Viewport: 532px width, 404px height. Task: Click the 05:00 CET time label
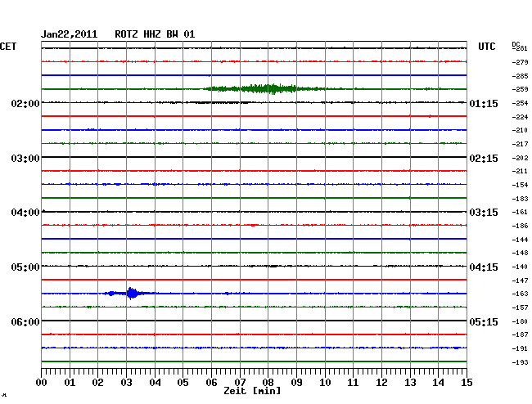point(25,267)
